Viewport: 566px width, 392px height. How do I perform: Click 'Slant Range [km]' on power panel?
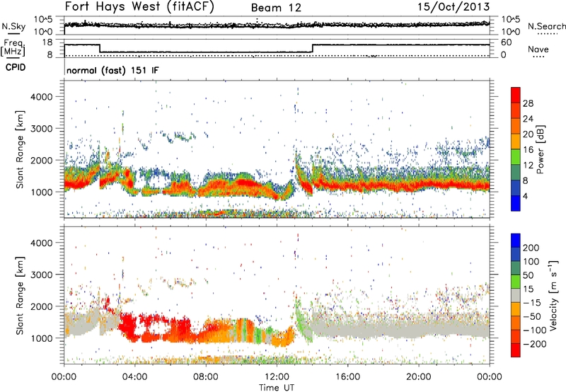click(20, 149)
